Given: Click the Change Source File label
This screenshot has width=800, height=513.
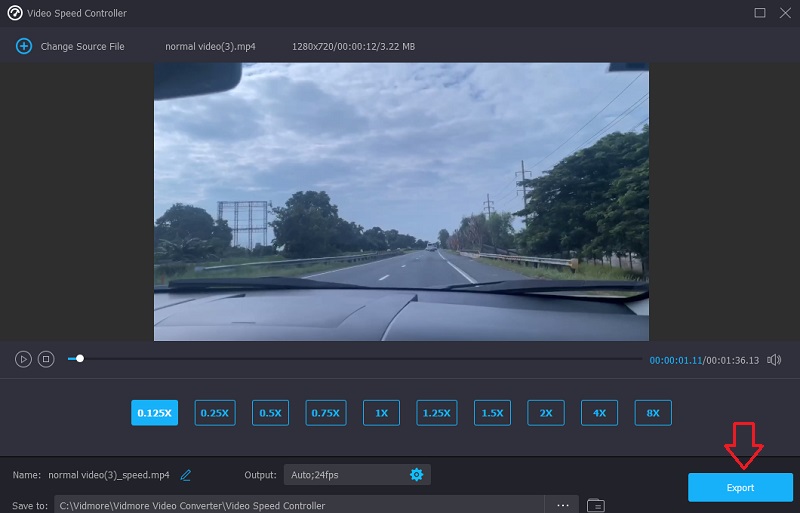Looking at the screenshot, I should pos(82,47).
